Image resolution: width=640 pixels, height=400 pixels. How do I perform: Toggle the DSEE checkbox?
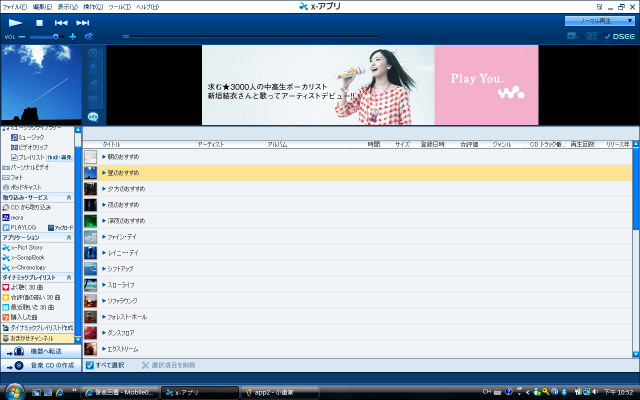pyautogui.click(x=607, y=36)
